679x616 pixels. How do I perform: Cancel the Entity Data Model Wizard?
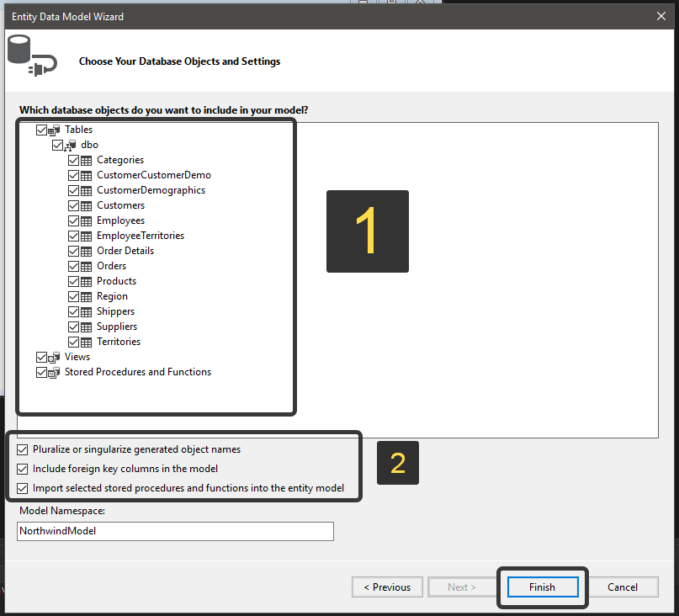click(x=623, y=587)
